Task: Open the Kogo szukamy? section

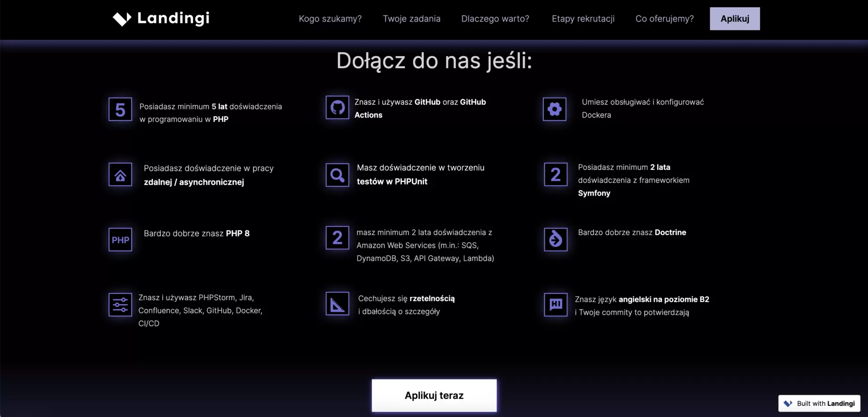Action: tap(330, 19)
